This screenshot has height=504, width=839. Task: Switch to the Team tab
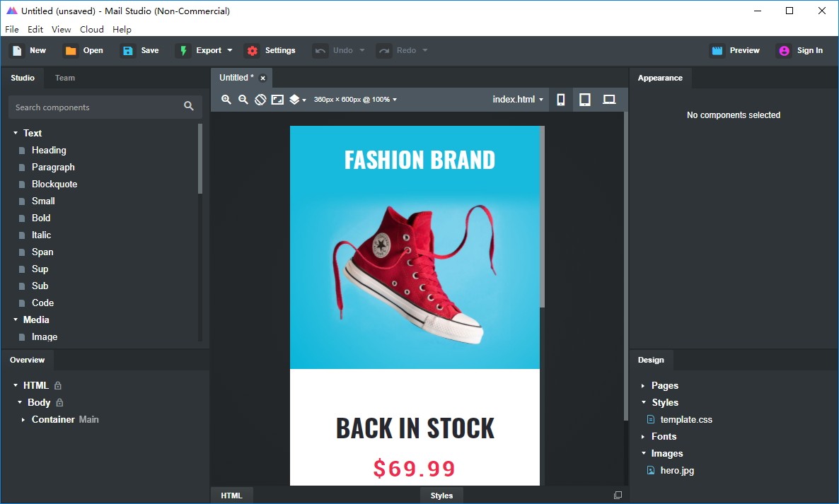click(65, 78)
